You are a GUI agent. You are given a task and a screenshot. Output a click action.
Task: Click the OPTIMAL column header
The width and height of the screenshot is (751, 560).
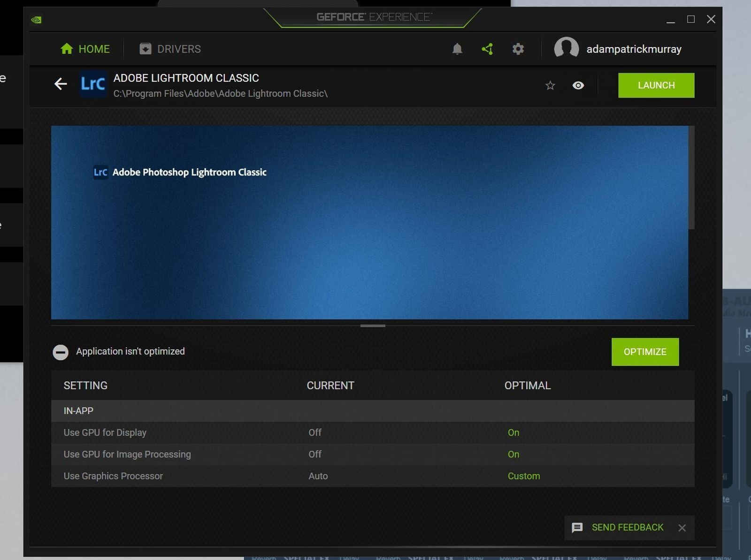coord(528,386)
